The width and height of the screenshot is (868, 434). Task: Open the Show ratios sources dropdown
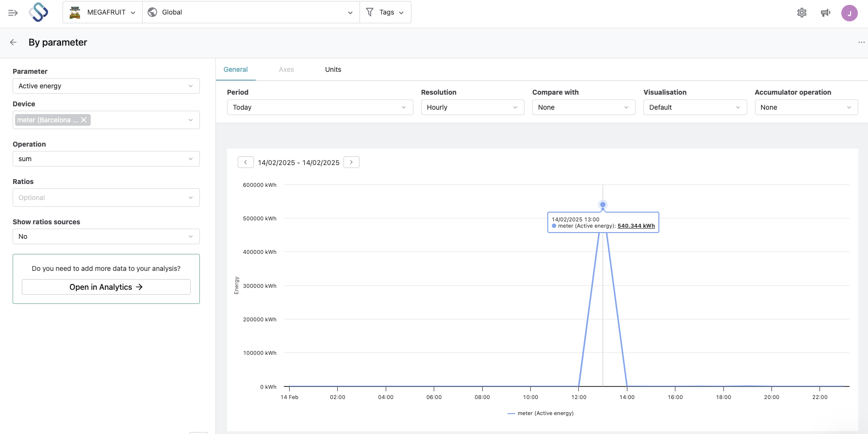(106, 236)
